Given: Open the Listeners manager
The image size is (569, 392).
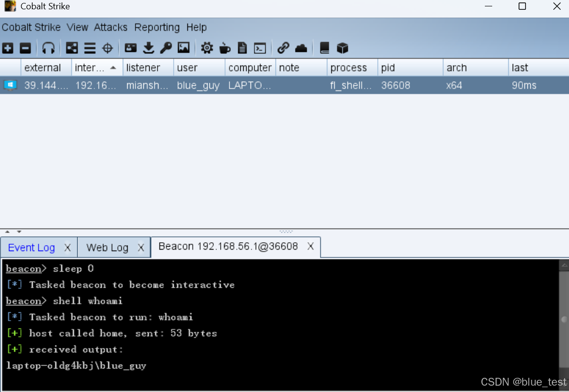Looking at the screenshot, I should tap(48, 47).
